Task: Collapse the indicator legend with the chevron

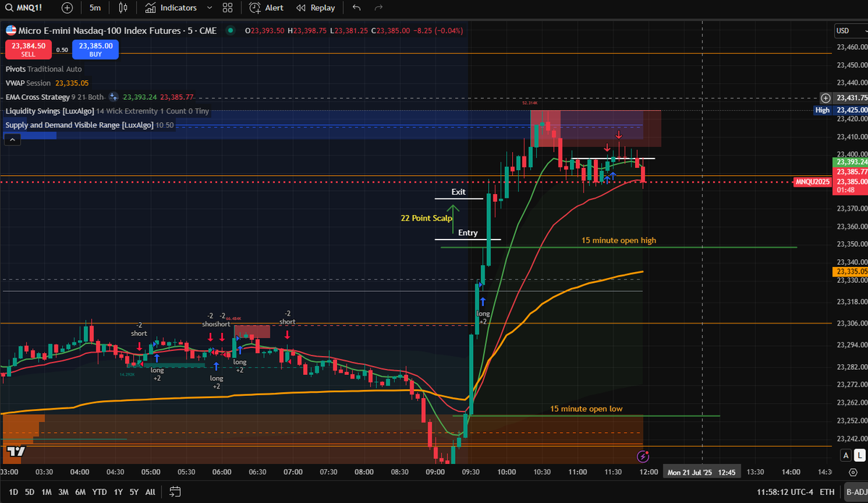Action: [x=11, y=140]
